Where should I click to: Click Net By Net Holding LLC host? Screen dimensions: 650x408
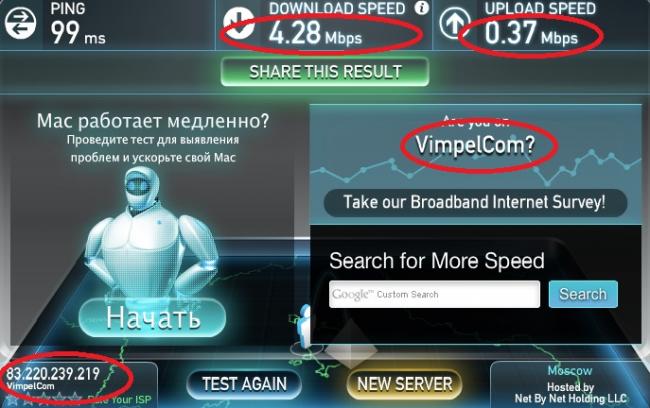tap(570, 398)
